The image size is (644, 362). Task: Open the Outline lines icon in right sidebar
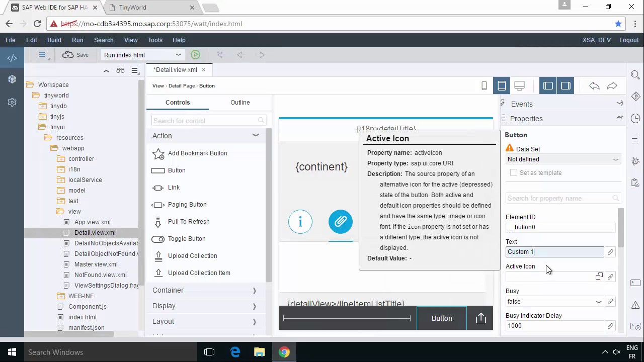[635, 140]
